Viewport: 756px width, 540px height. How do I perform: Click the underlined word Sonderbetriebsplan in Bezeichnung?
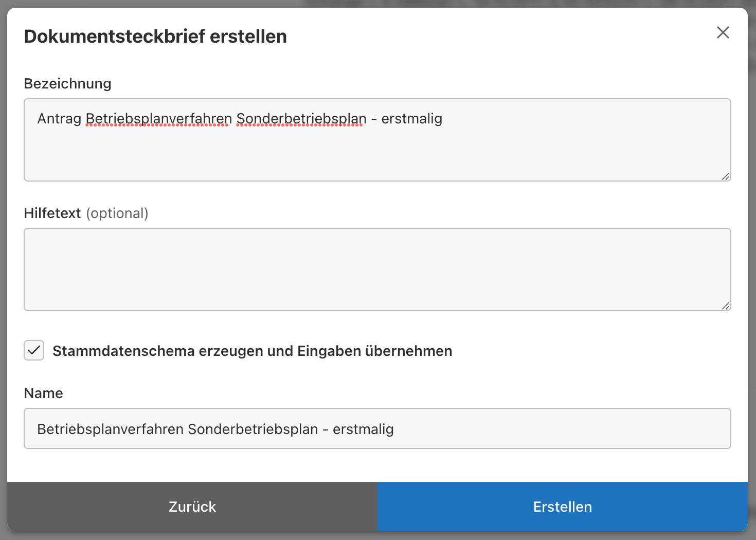(x=301, y=119)
